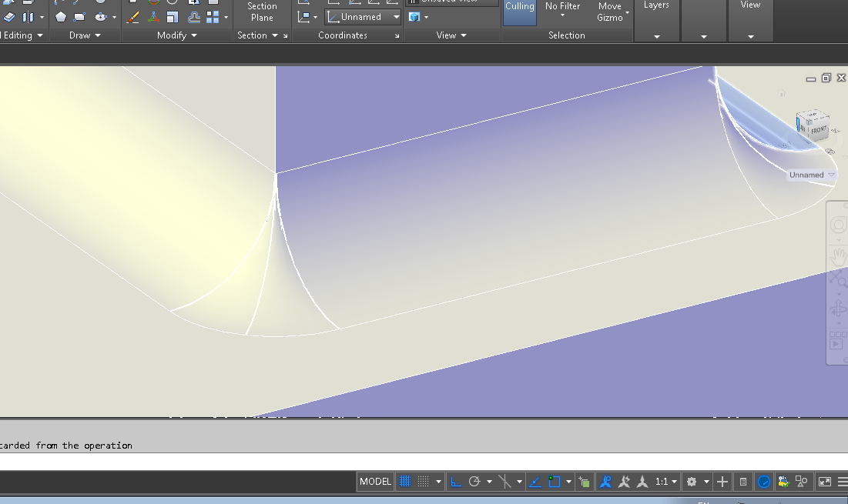This screenshot has width=848, height=504.
Task: Open the No Filter selection dropdown
Action: pyautogui.click(x=562, y=10)
